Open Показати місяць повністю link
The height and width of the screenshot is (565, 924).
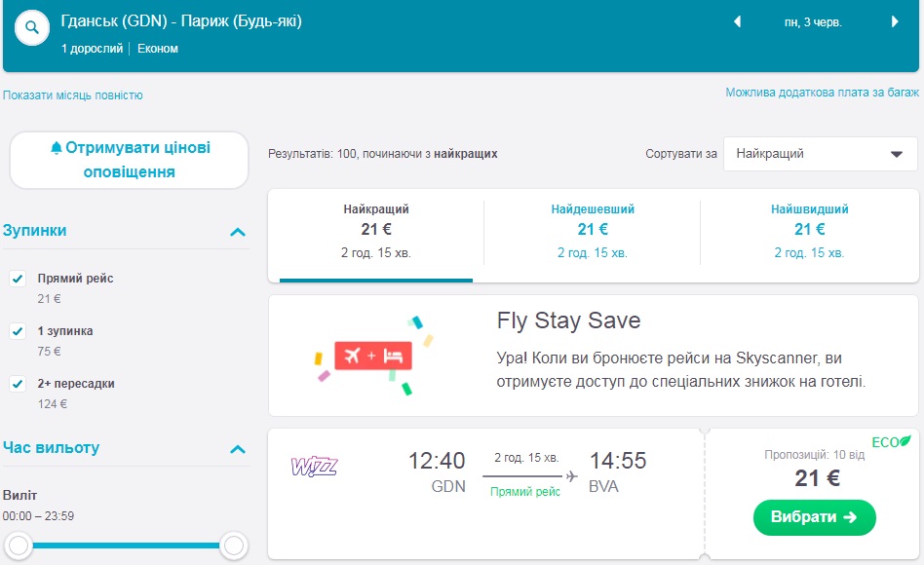point(73,95)
